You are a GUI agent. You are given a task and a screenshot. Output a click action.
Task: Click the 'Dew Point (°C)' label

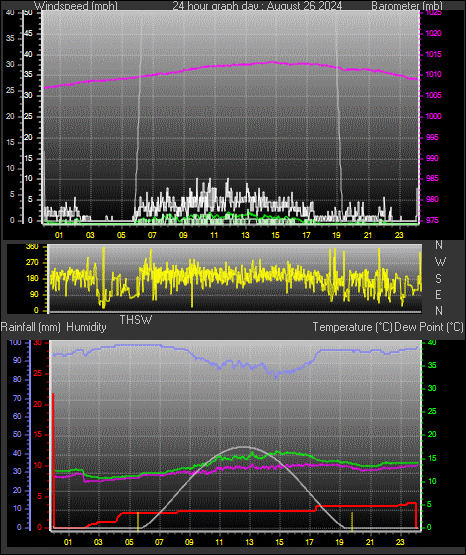click(429, 327)
